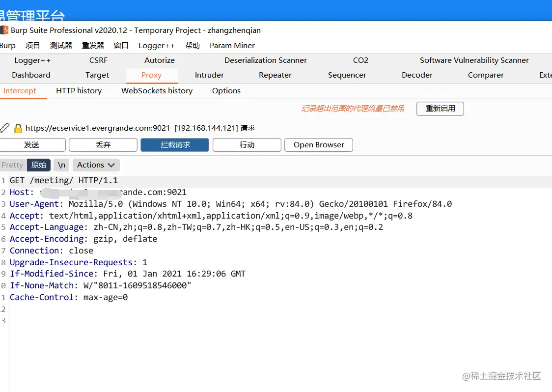Open the 项目 menu
Image resolution: width=552 pixels, height=392 pixels.
pyautogui.click(x=33, y=45)
